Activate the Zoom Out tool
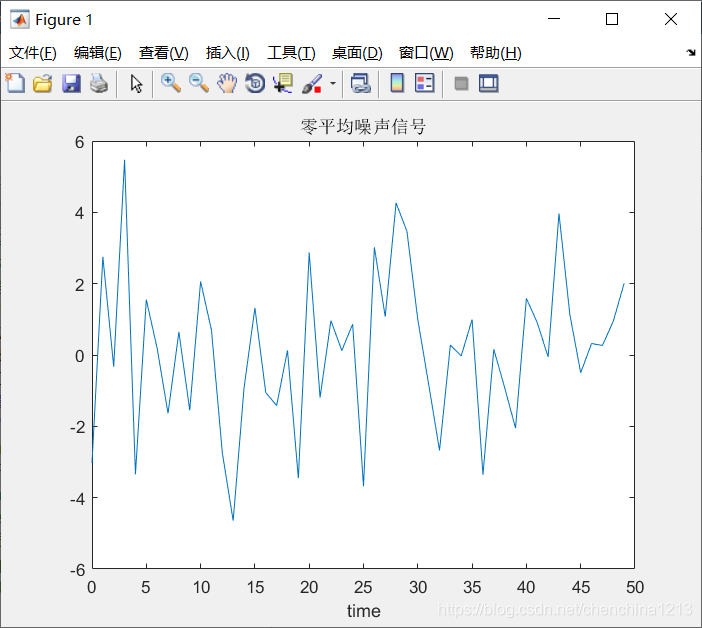Viewport: 702px width, 628px height. [x=199, y=84]
